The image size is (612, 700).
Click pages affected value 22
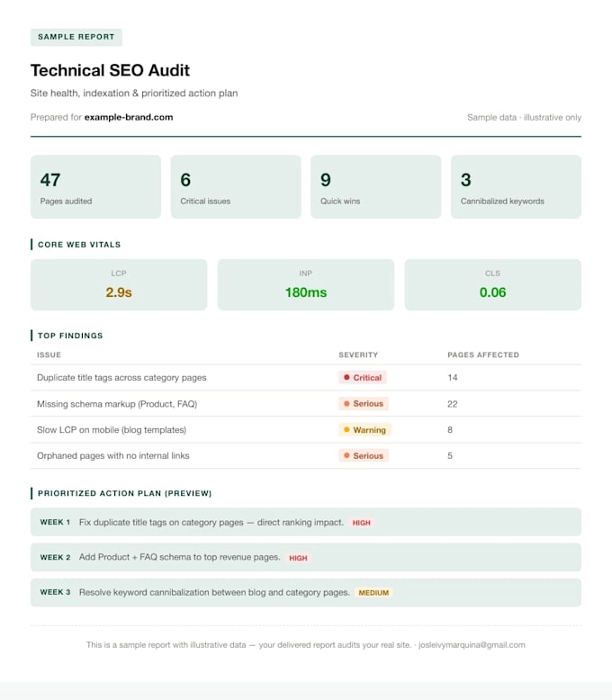coord(453,404)
